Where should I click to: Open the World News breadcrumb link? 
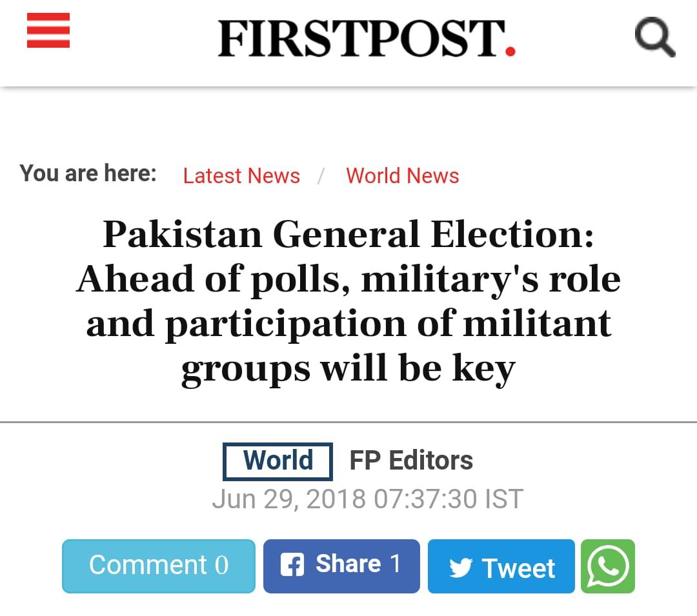tap(402, 175)
